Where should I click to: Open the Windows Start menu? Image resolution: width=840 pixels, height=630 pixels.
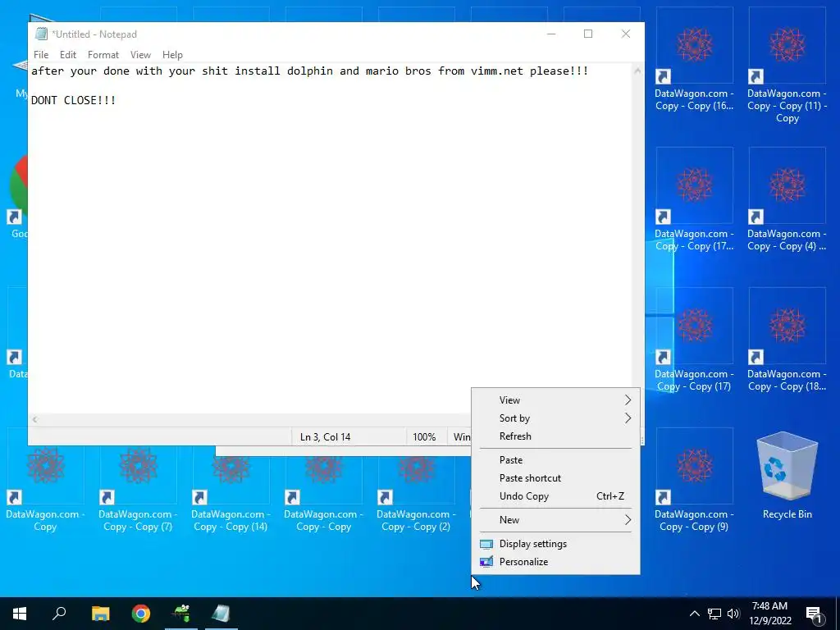pyautogui.click(x=20, y=614)
